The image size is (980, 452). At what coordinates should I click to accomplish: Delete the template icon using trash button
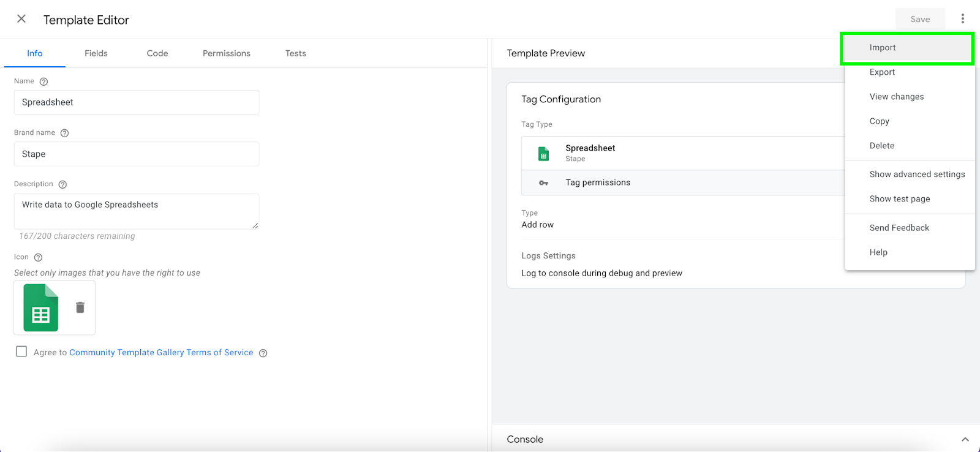pyautogui.click(x=80, y=307)
